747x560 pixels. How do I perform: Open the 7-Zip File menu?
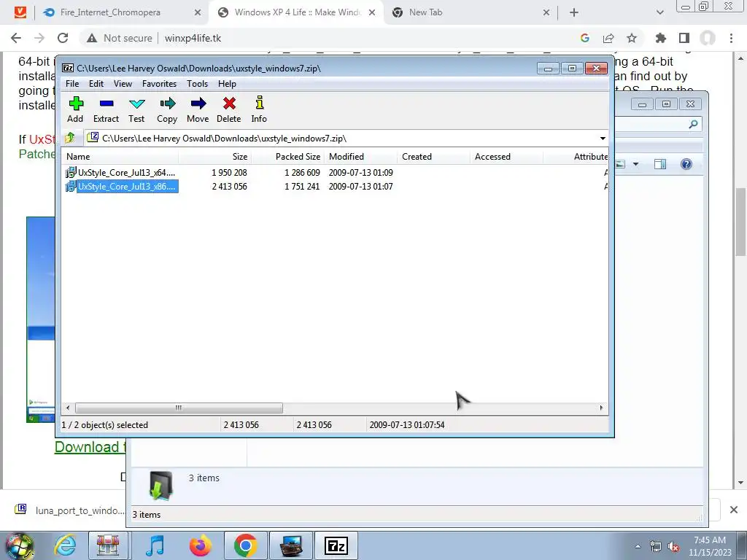pos(72,84)
